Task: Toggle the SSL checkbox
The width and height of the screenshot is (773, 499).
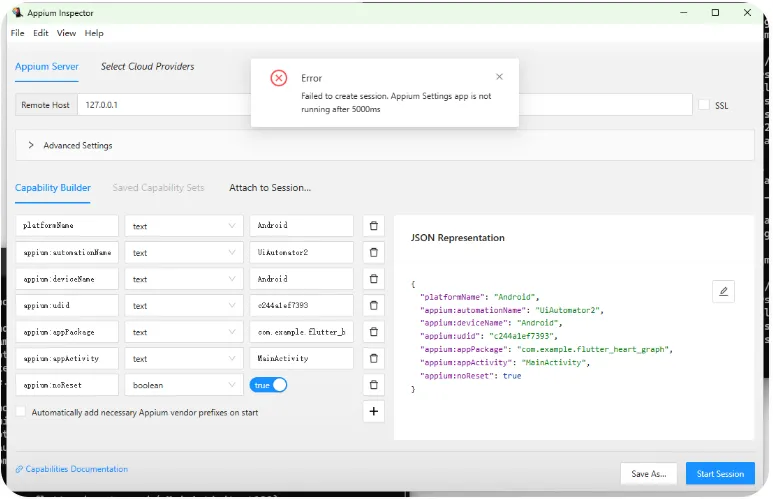Action: (703, 105)
